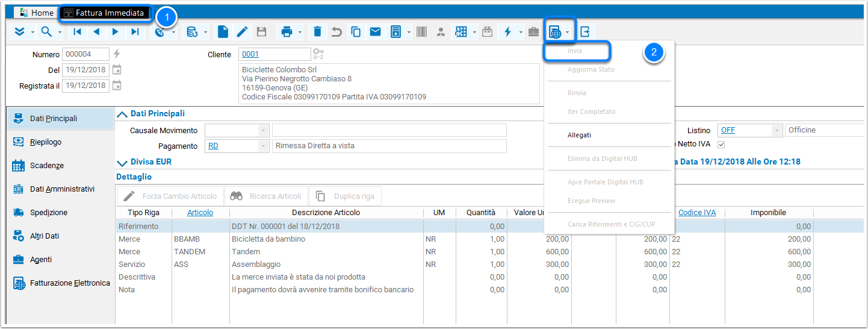Click the pencil edit icon in toolbar
Viewport: 868px width, 329px height.
tap(242, 32)
